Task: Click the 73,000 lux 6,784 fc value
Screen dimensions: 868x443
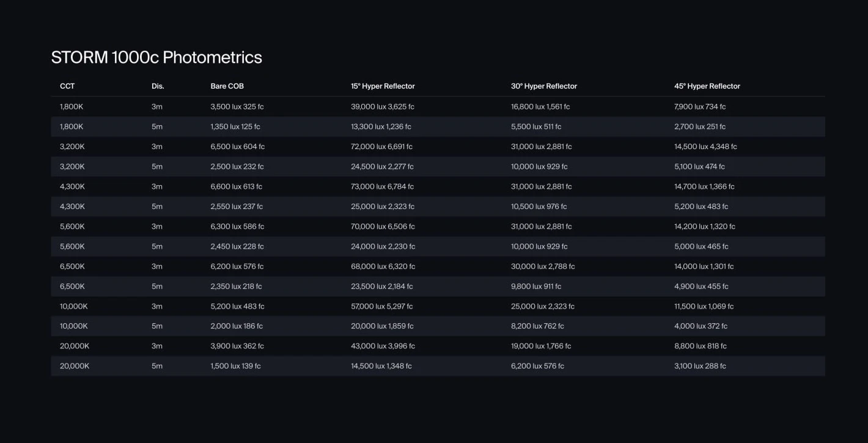Action: point(382,187)
